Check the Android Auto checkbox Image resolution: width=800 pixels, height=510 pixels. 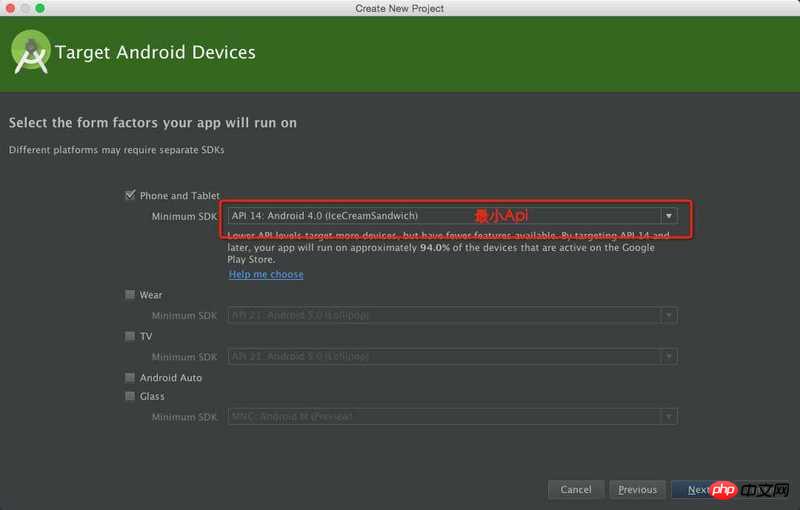130,378
